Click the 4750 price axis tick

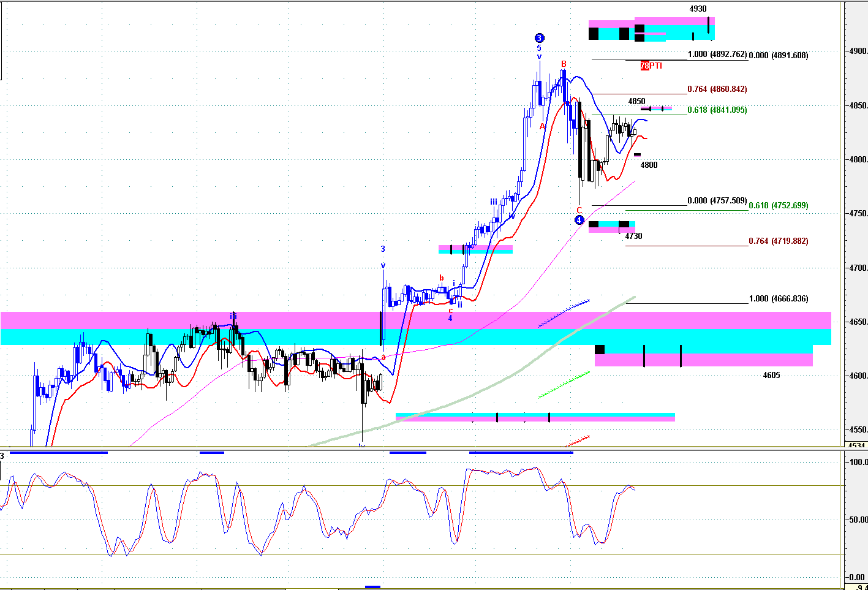857,213
